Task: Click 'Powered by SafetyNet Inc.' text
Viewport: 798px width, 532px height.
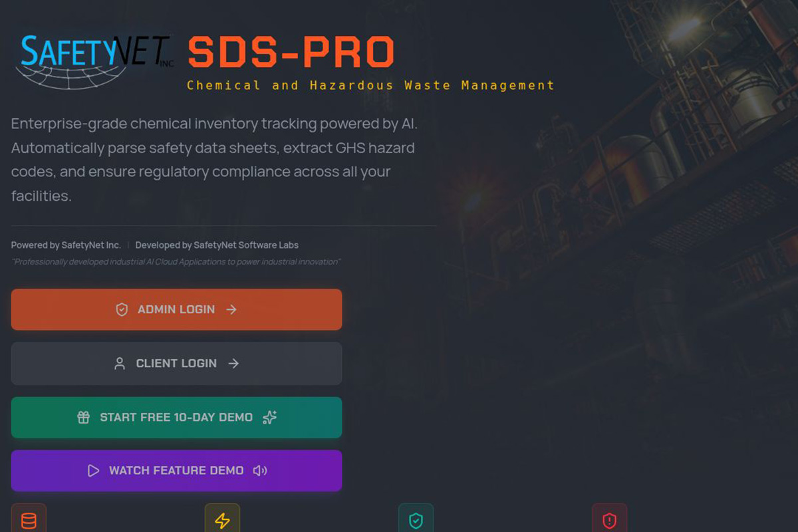Action: (x=66, y=245)
